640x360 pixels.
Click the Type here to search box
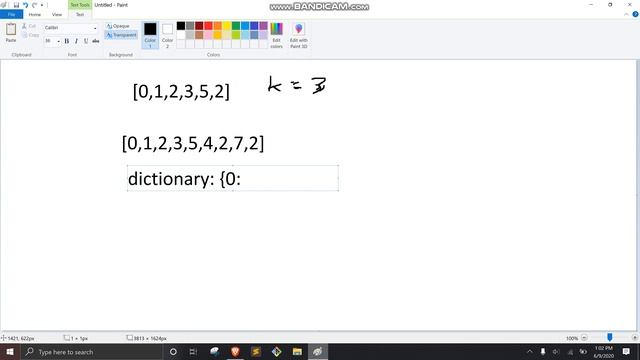tap(91, 351)
